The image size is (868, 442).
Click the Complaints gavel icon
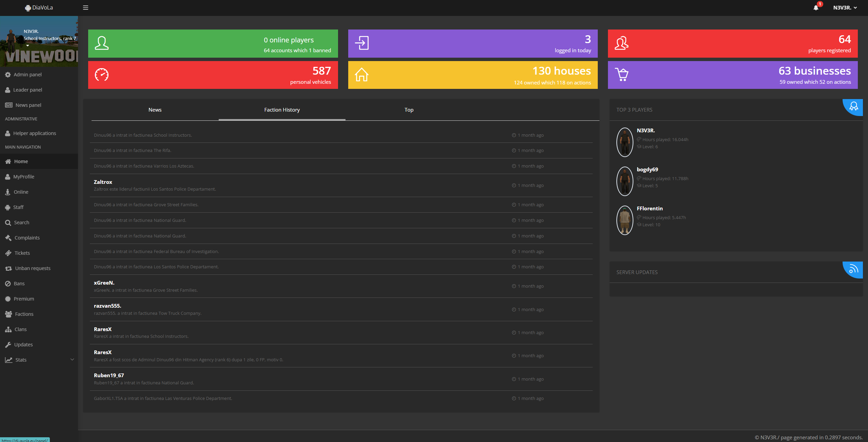point(8,238)
